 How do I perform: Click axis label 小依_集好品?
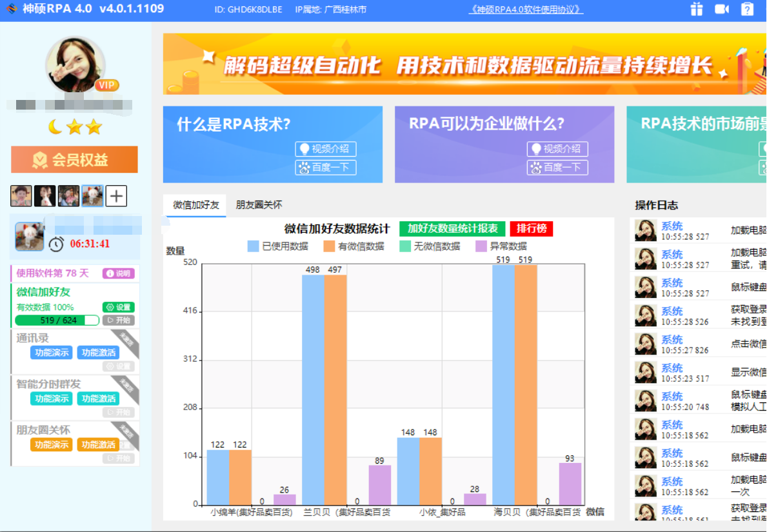pos(442,512)
